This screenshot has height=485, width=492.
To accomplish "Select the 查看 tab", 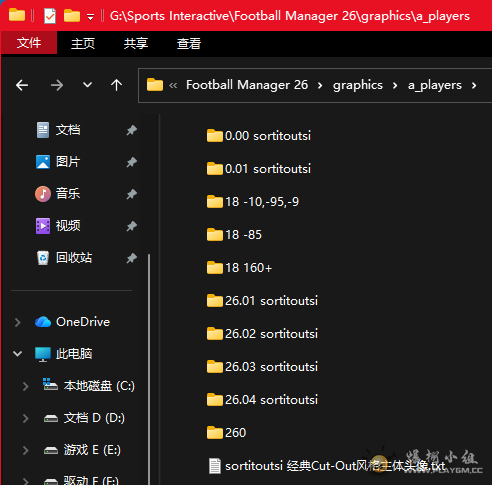I will click(x=189, y=43).
